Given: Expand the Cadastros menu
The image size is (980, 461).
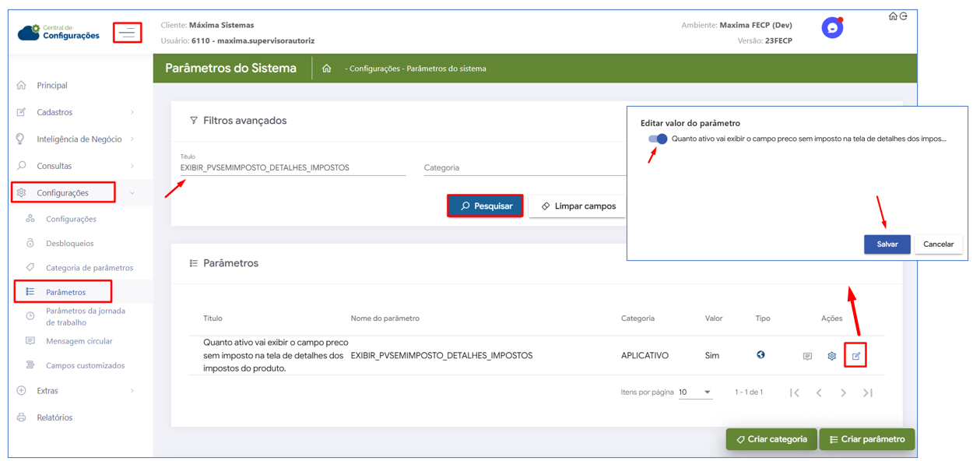Looking at the screenshot, I should [x=76, y=112].
